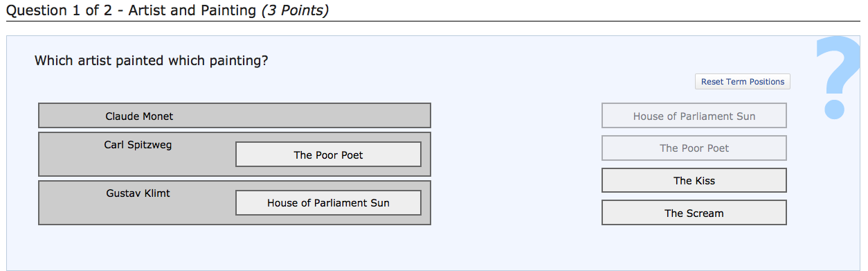Click the Claude Monet label
This screenshot has height=271, width=868.
pyautogui.click(x=139, y=116)
